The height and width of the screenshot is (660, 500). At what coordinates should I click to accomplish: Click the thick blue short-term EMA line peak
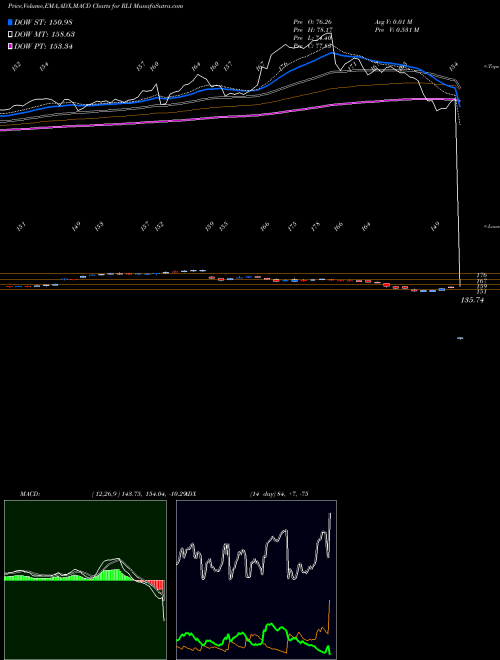click(332, 53)
